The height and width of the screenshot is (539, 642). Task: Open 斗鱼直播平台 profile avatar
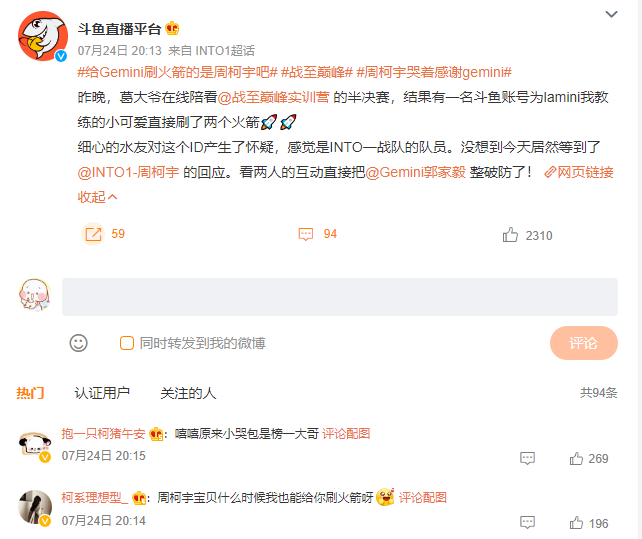[43, 36]
